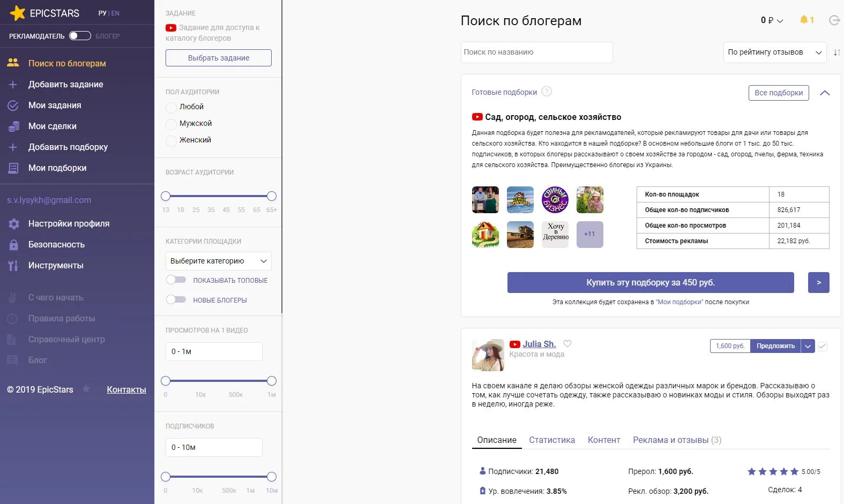
Task: Switch to Реклама и отзывы tab
Action: (x=677, y=440)
